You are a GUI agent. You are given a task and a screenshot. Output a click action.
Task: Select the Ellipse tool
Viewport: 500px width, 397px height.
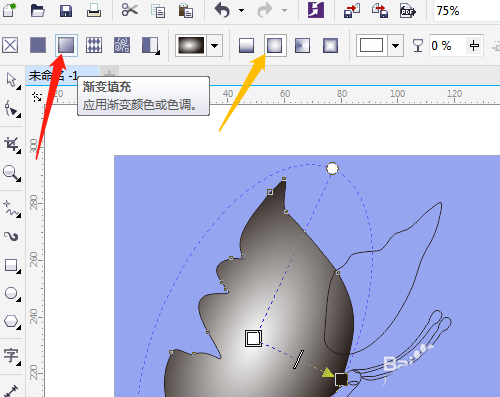[12, 294]
